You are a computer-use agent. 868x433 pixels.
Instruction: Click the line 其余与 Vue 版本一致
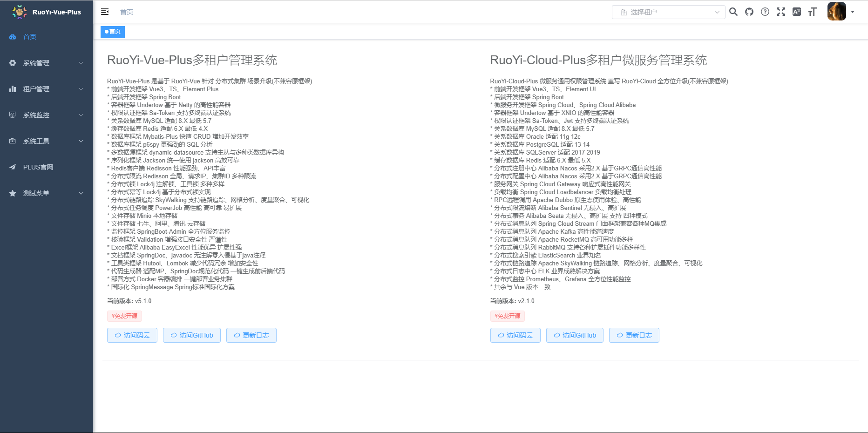pos(521,287)
